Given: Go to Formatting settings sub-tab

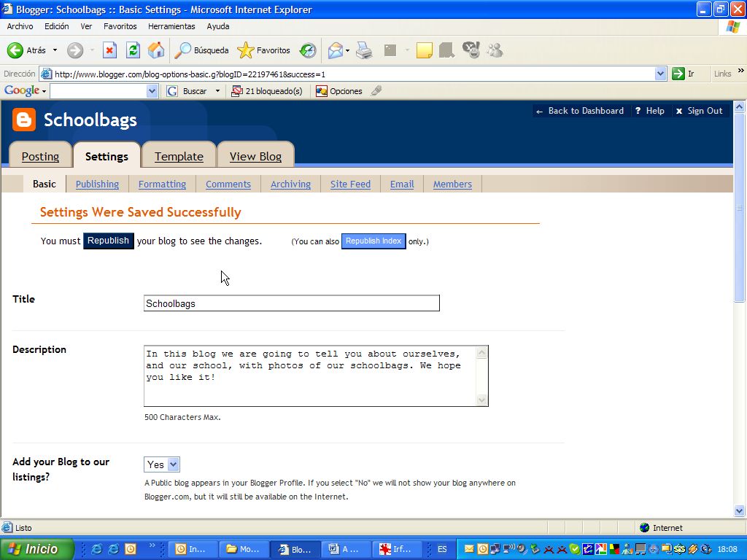Looking at the screenshot, I should pos(163,184).
